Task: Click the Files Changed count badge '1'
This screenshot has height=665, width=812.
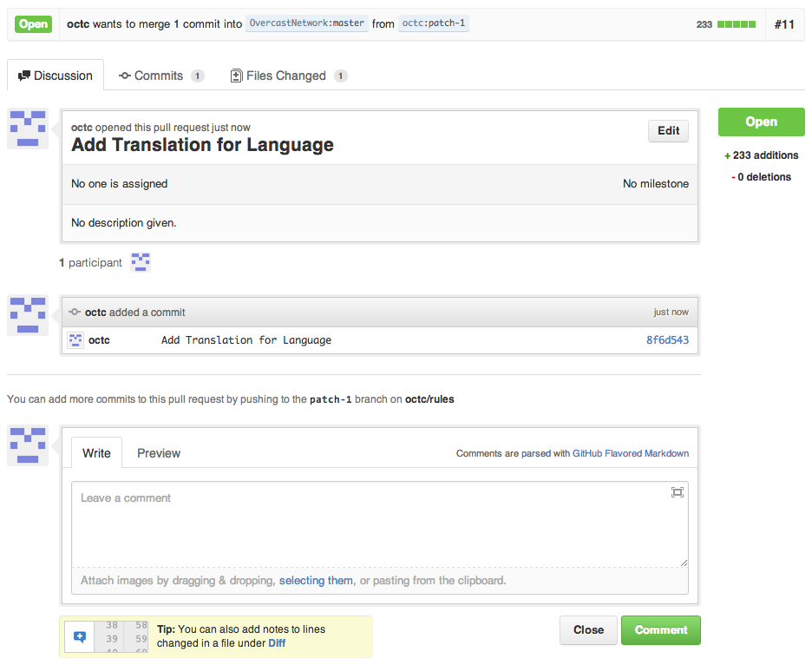Action: pyautogui.click(x=340, y=76)
